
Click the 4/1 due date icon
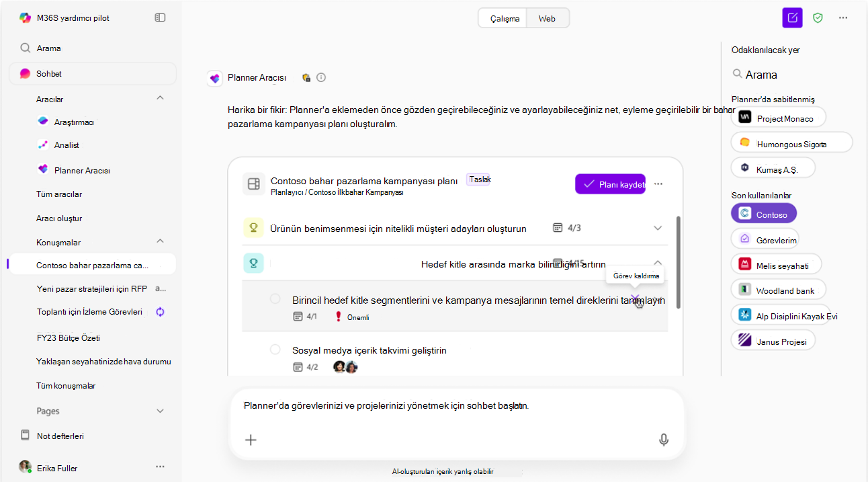[298, 316]
